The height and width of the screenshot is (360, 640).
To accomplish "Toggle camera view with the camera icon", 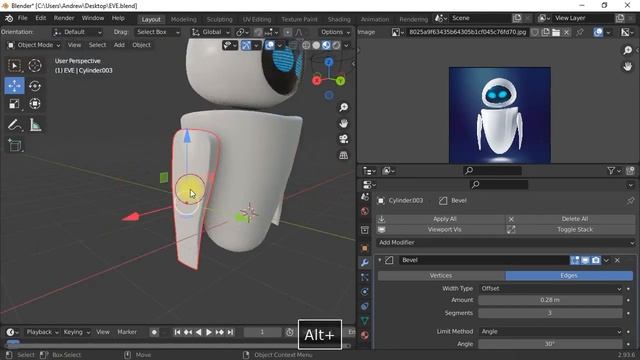I will (x=344, y=139).
